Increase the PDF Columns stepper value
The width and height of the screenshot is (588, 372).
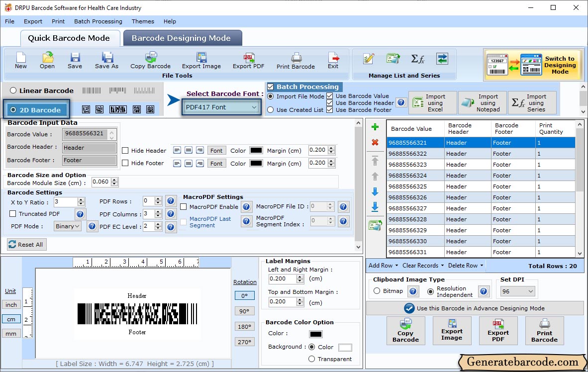pos(158,212)
